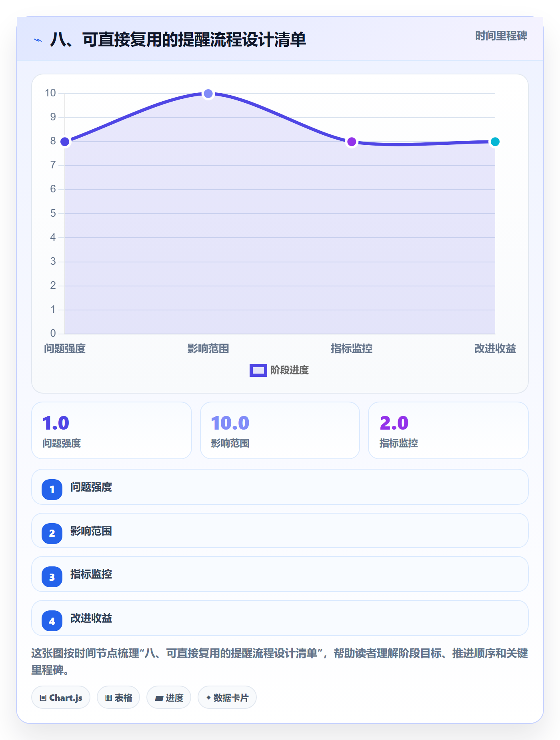Click the number 2 badge for 影响范围

click(x=52, y=533)
